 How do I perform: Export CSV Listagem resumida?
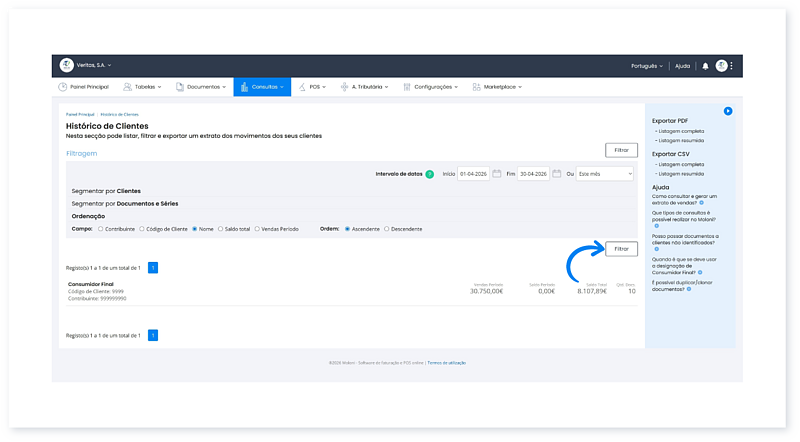click(x=681, y=174)
